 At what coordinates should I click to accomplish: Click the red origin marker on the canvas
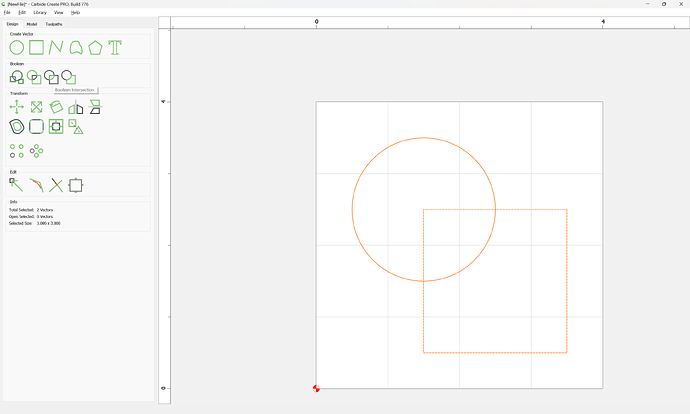(316, 388)
